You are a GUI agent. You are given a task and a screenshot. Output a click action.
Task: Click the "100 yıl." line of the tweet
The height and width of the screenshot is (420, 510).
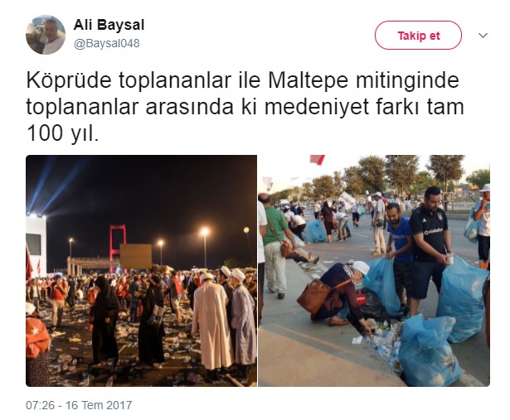pos(62,133)
